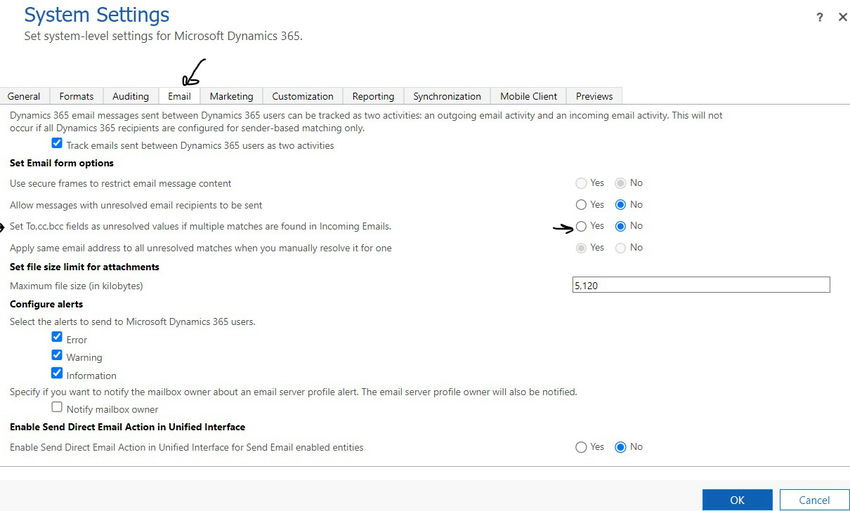
Task: Select Yes for secure frames option
Action: (581, 183)
